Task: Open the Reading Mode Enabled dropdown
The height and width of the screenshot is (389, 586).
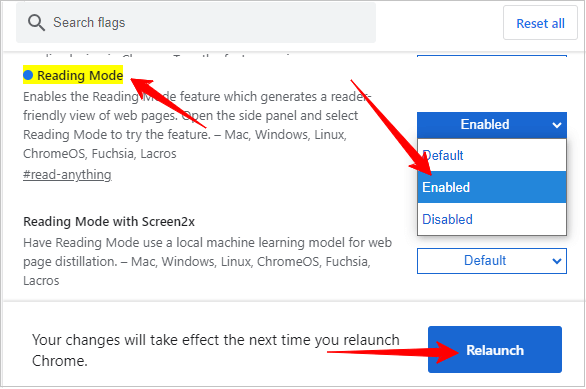Action: pos(492,124)
